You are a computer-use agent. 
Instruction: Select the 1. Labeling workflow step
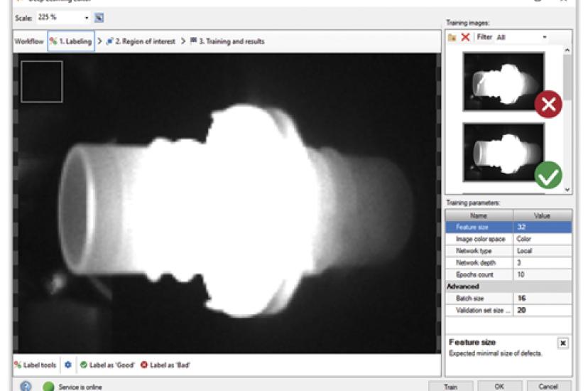coord(71,41)
